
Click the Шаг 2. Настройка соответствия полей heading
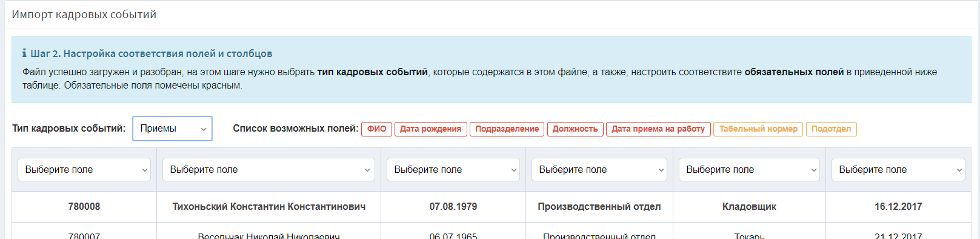(x=152, y=53)
